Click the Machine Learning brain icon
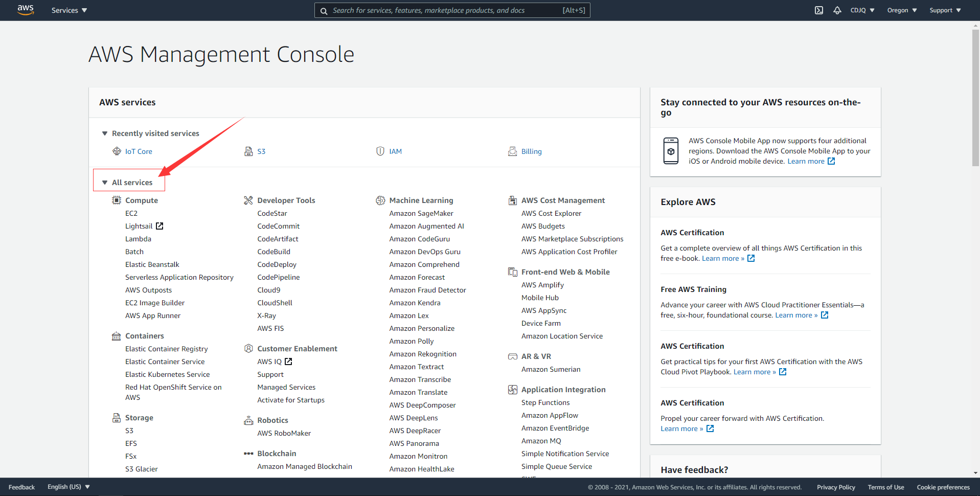This screenshot has height=496, width=980. (380, 200)
